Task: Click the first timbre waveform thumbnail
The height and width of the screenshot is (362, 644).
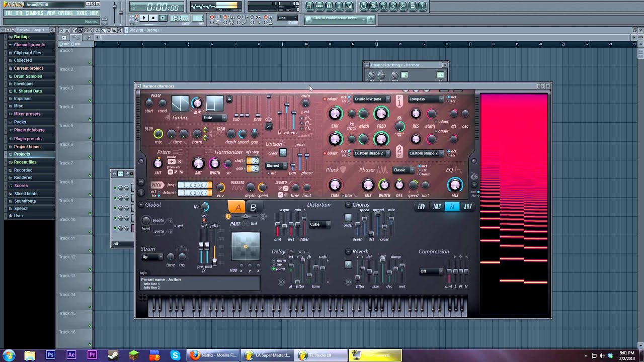Action: pyautogui.click(x=180, y=104)
